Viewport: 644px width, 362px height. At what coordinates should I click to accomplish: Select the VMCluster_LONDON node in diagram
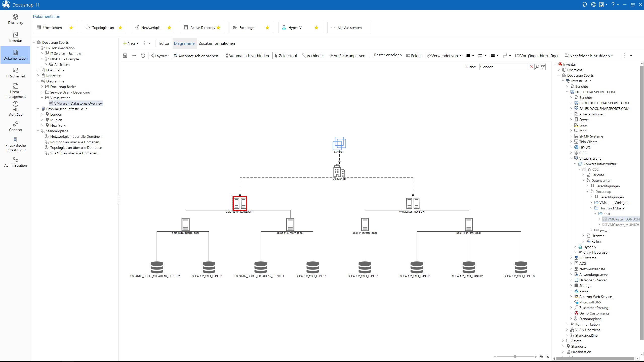(240, 203)
